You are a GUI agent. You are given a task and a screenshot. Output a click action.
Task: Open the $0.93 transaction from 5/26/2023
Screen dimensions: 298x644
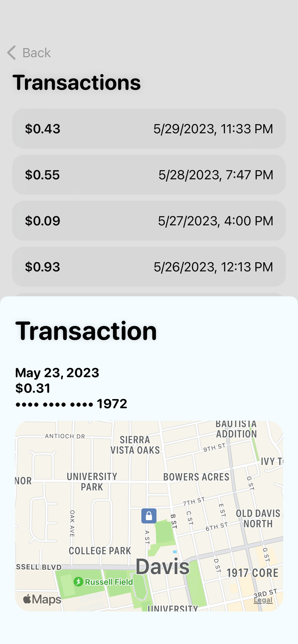pos(149,267)
